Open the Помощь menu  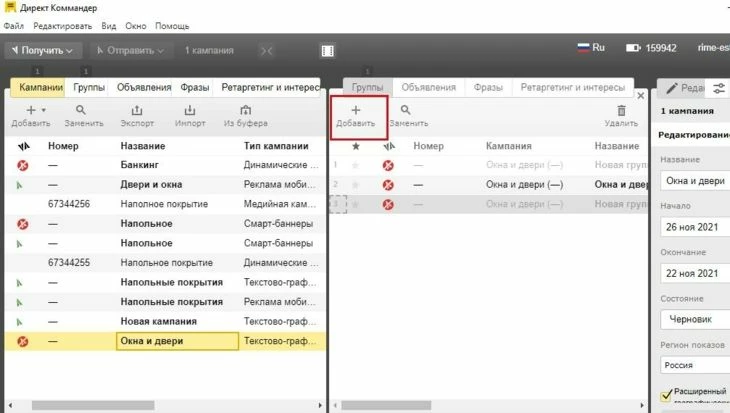[x=172, y=26]
